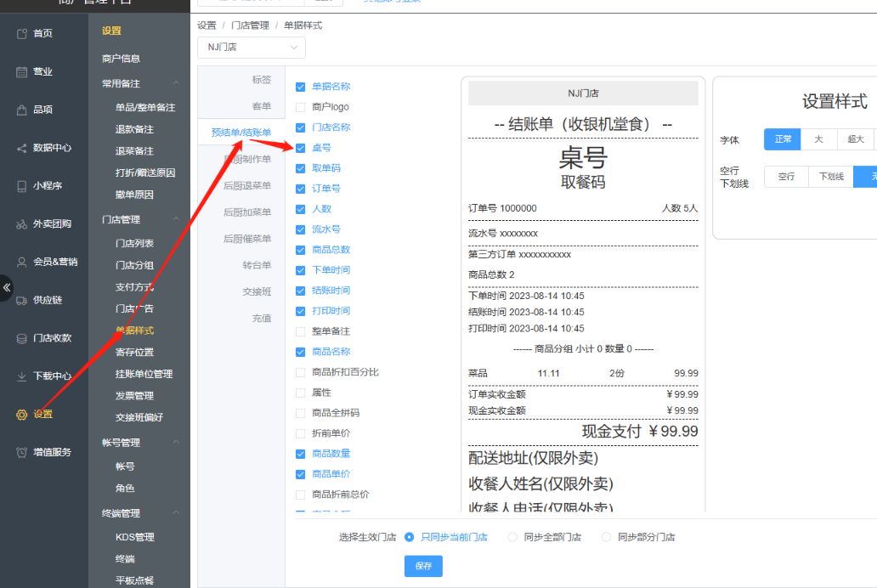Choose 同步部分门店 radio option
The image size is (877, 588).
click(606, 537)
